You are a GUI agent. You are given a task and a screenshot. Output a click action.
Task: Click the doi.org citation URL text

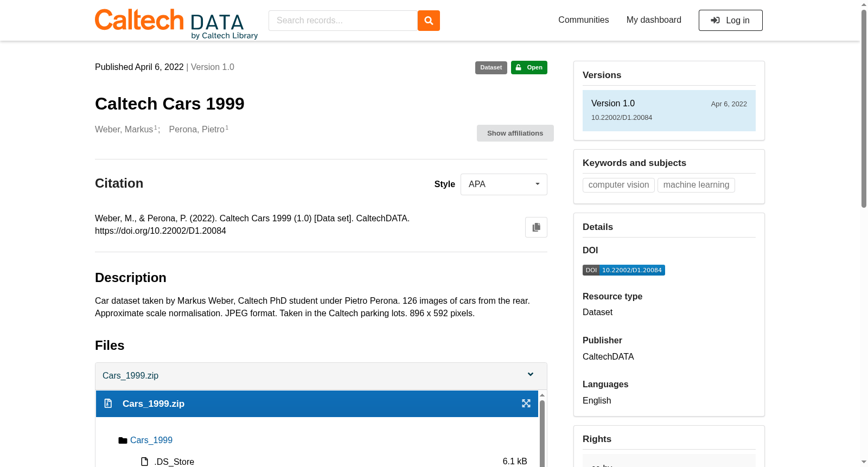click(x=161, y=231)
